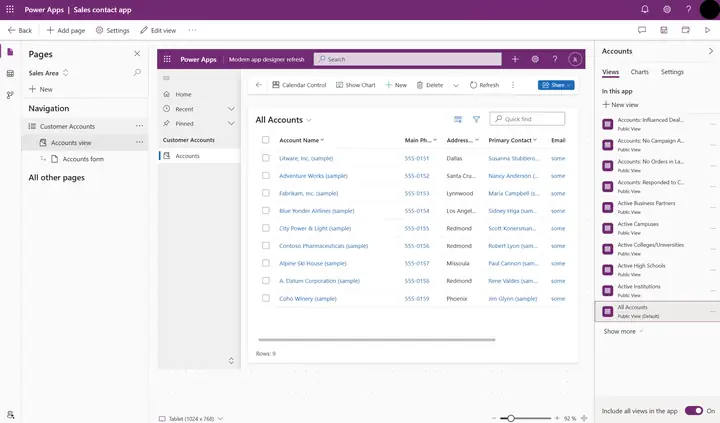
Task: Click the search icon in Pages panel
Action: (x=137, y=73)
